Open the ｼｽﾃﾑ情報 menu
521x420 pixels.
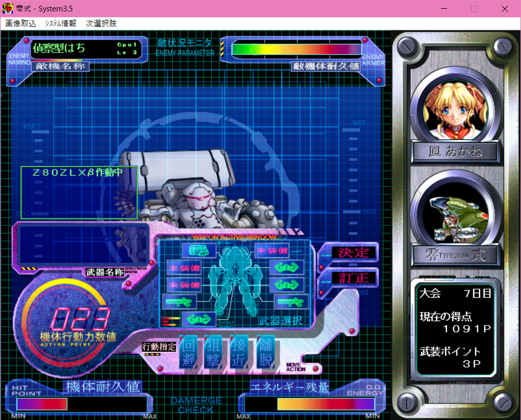click(60, 23)
